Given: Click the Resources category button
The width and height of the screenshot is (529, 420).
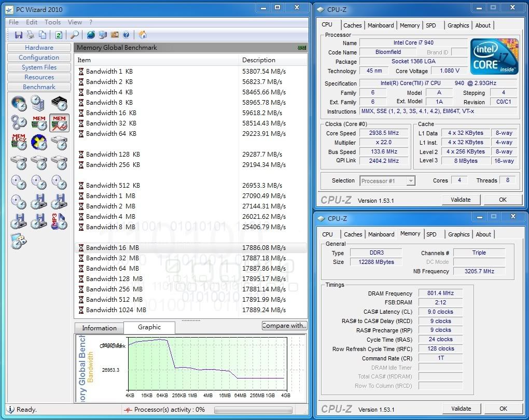Looking at the screenshot, I should coord(39,77).
